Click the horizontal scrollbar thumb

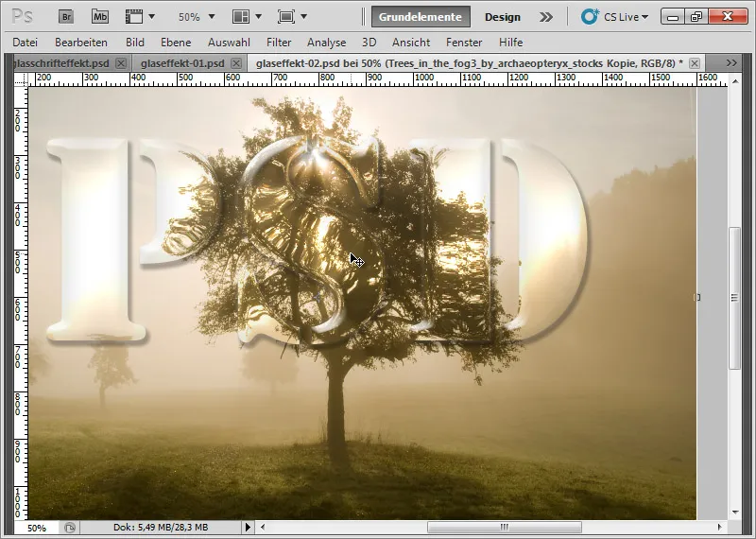(505, 528)
